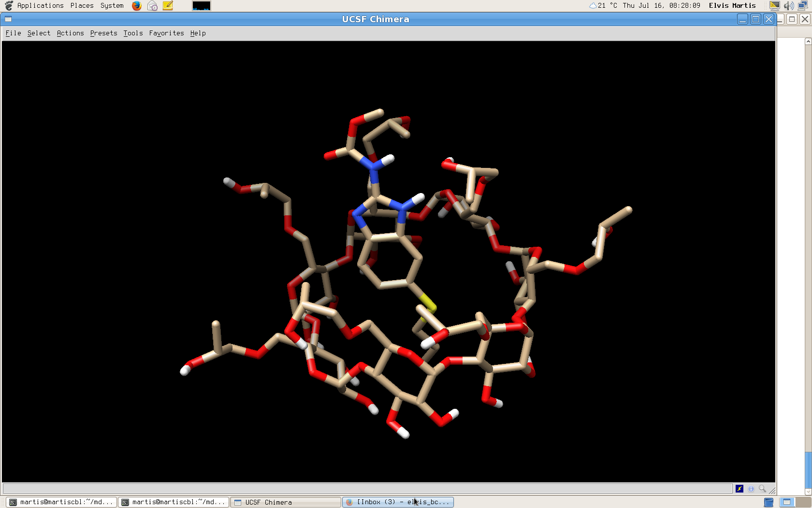Launch Firefox from the top panel
The height and width of the screenshot is (508, 812).
(x=137, y=6)
